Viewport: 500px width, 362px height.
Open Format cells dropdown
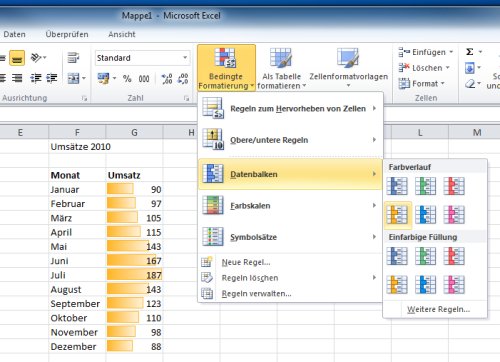422,83
